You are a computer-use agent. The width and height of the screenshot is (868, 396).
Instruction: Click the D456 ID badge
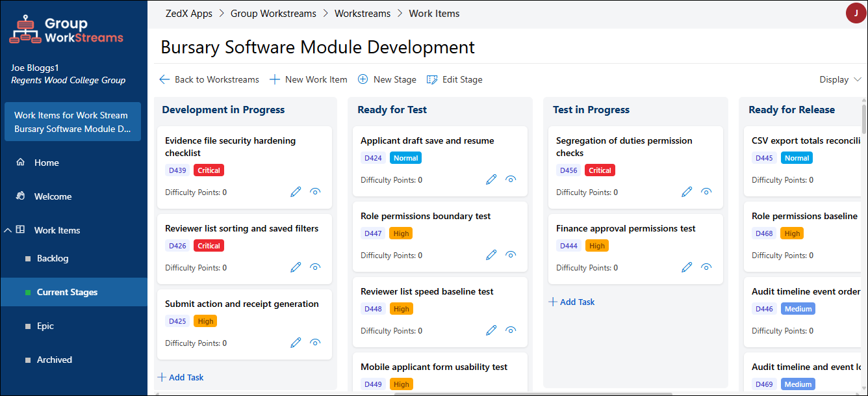pos(568,170)
